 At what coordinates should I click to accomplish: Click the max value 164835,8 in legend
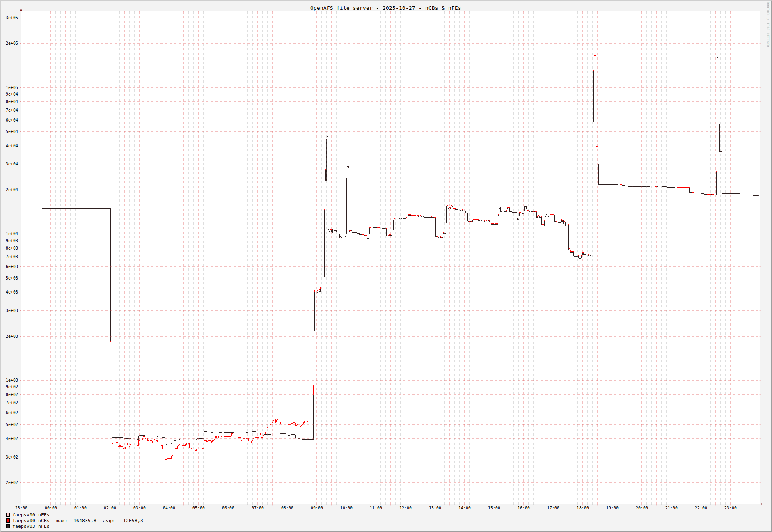[x=85, y=521]
